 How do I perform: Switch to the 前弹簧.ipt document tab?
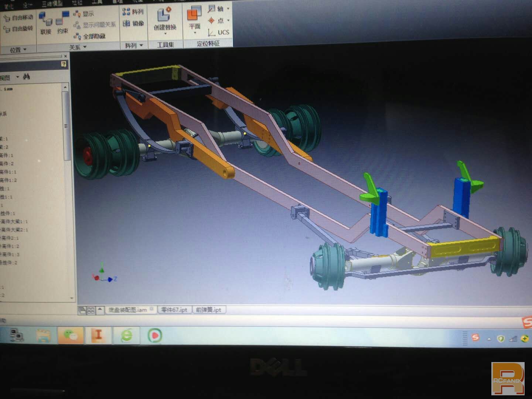(209, 310)
